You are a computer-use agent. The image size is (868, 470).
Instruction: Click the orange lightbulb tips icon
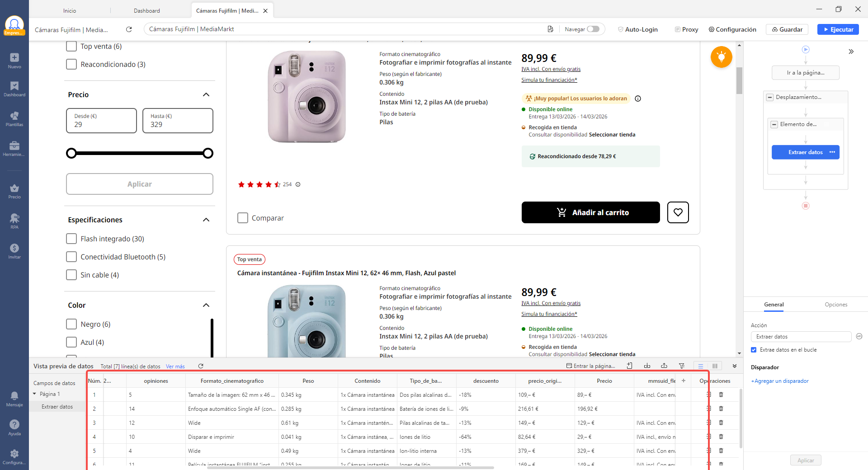pos(721,57)
